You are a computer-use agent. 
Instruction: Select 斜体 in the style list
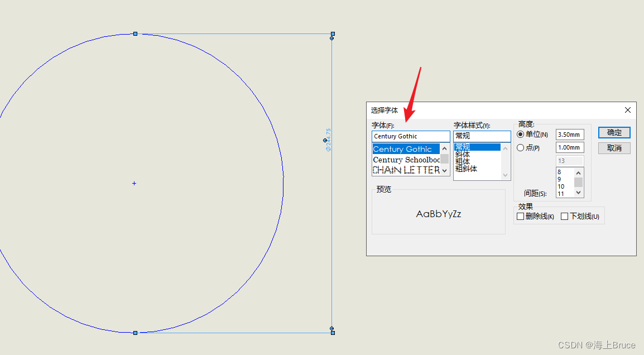pyautogui.click(x=477, y=154)
